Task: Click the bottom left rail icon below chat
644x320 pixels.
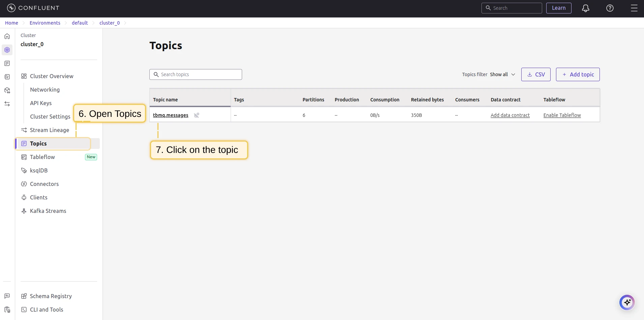Action: (x=7, y=310)
